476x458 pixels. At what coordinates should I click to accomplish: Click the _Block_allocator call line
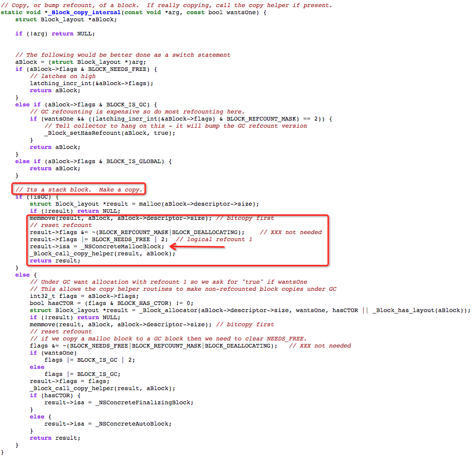tap(250, 310)
